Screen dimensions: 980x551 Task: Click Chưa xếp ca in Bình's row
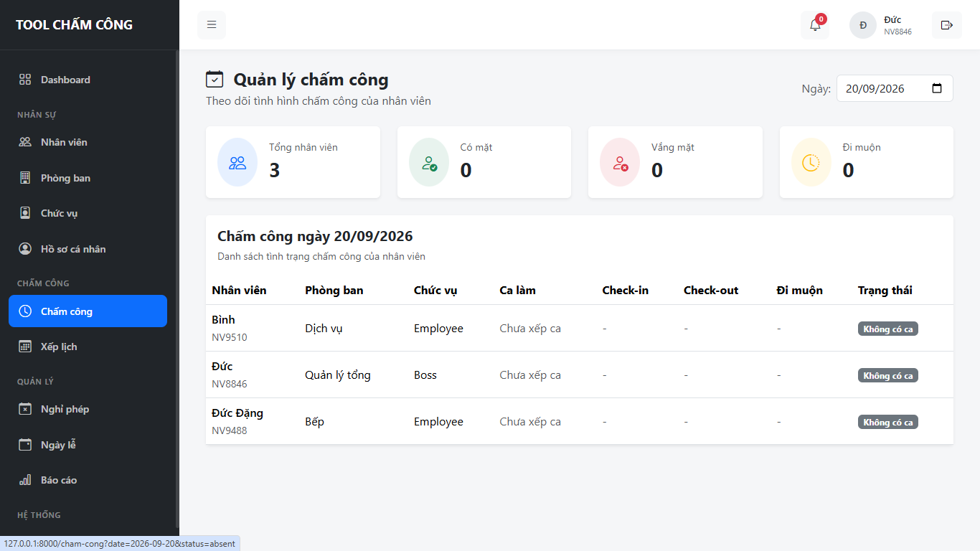click(x=530, y=329)
